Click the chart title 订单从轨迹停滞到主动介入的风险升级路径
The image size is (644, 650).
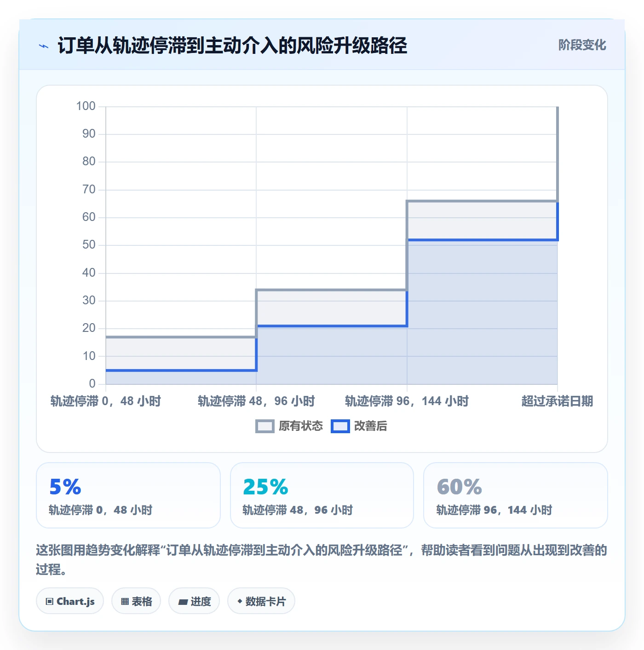click(x=232, y=46)
